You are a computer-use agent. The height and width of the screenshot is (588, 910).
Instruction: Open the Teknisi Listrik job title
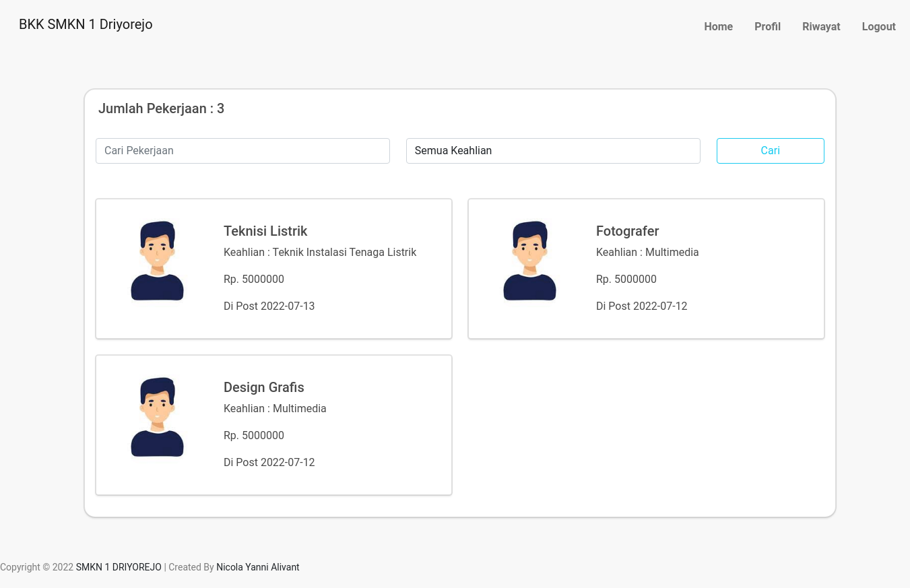pyautogui.click(x=265, y=231)
